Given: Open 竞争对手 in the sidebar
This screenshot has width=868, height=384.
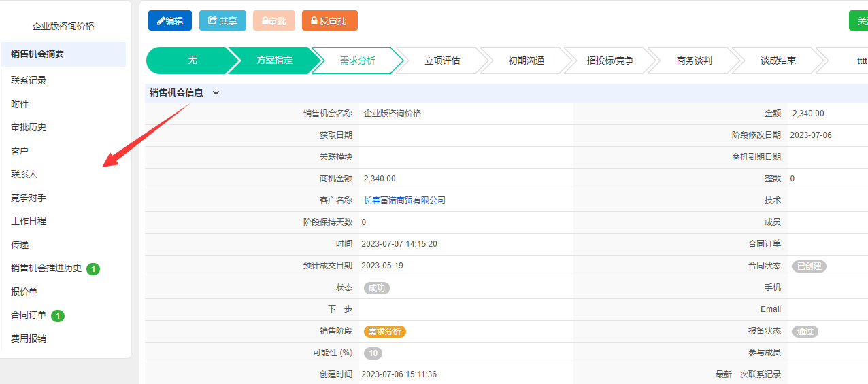Looking at the screenshot, I should coord(29,198).
